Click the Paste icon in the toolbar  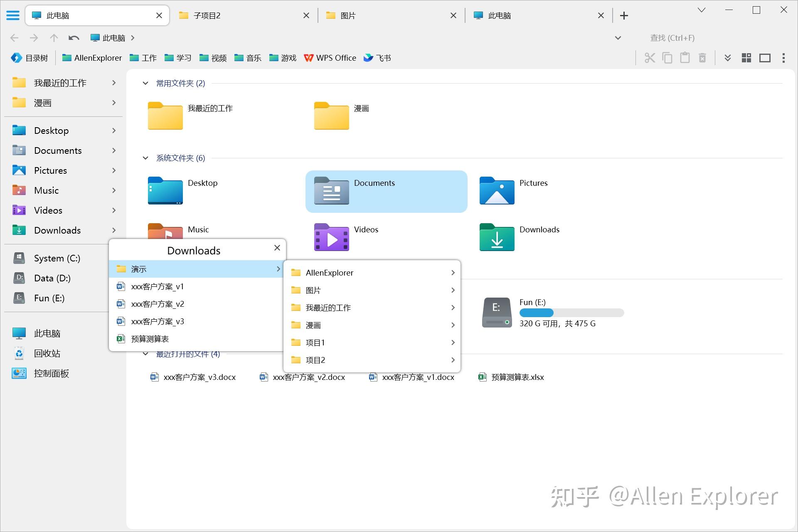point(685,58)
